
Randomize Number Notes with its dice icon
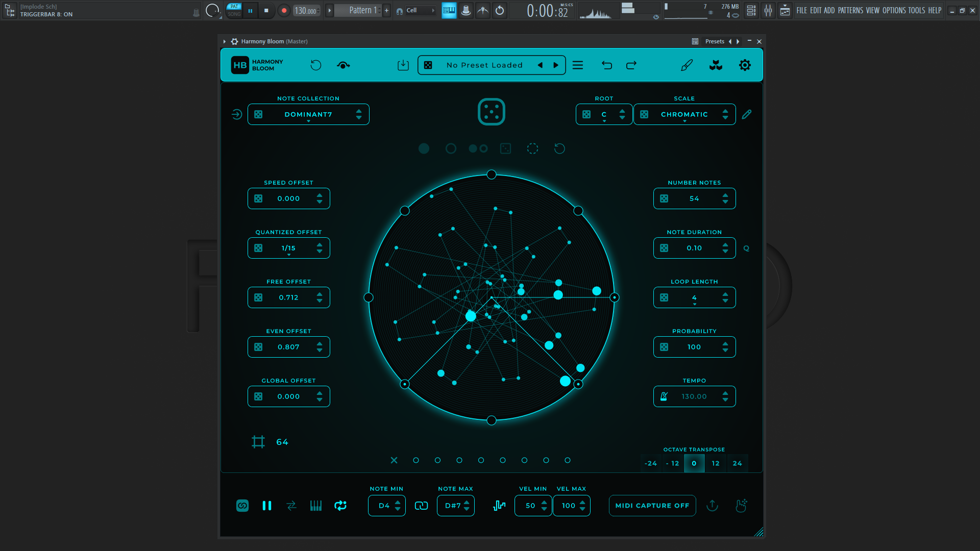point(664,198)
